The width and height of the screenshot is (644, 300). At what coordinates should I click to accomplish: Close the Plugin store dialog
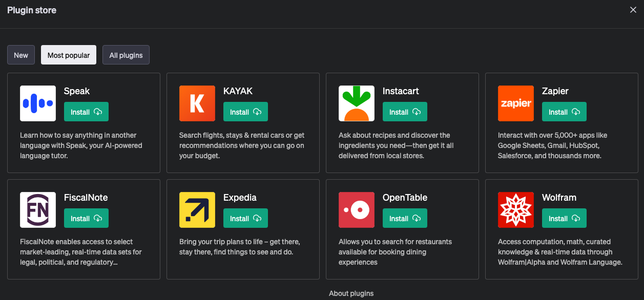pyautogui.click(x=633, y=10)
